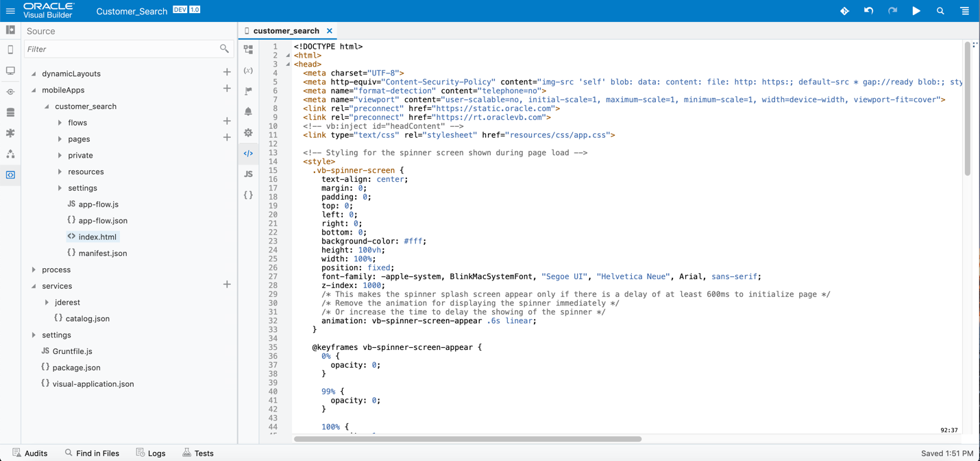Expand the pages tree node

59,139
